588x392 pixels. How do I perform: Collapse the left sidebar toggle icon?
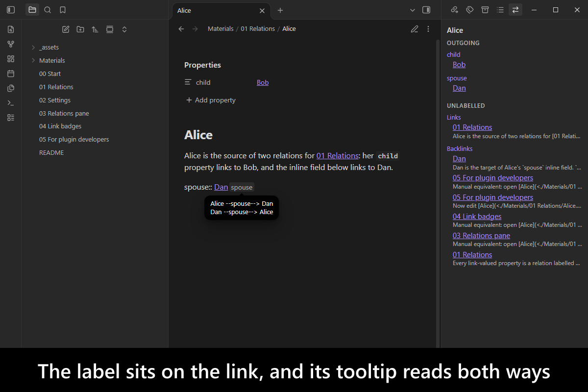click(11, 10)
